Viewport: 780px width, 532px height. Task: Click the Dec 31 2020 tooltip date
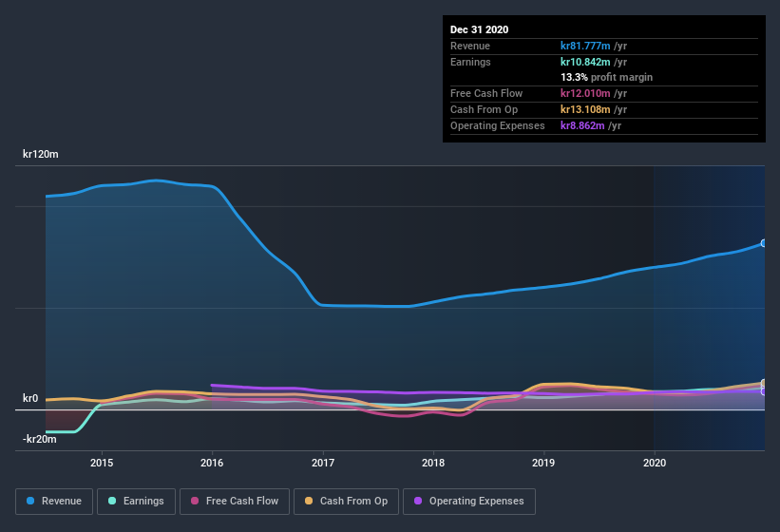point(479,29)
